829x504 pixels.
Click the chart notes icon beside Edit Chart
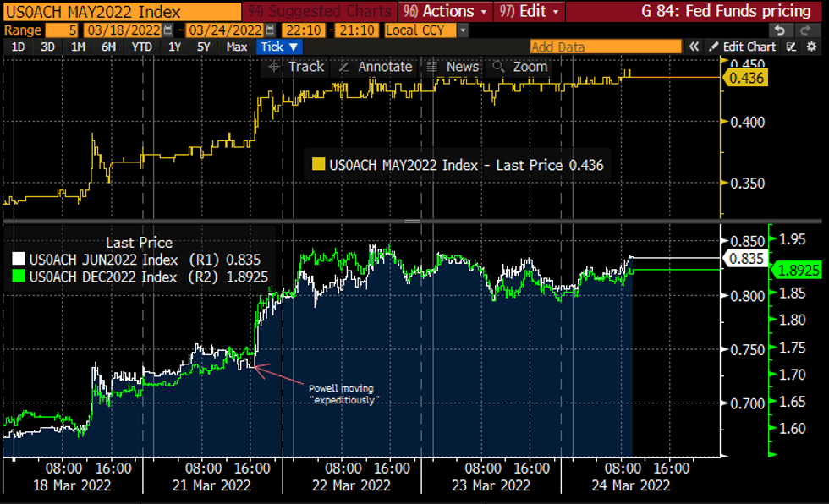[790, 47]
